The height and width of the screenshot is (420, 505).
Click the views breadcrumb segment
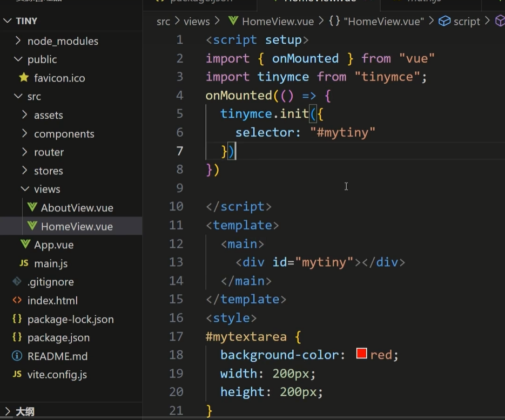tap(197, 22)
